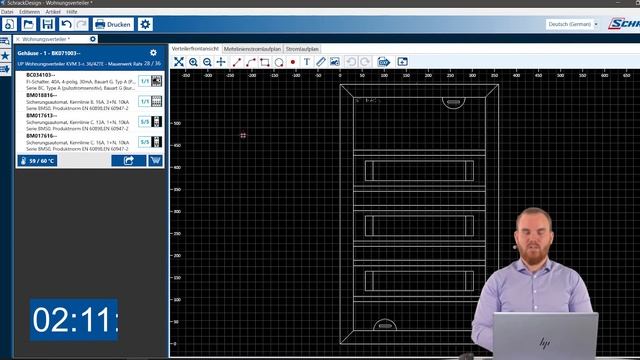The width and height of the screenshot is (640, 360).
Task: Select the circle drawing tool
Action: click(x=279, y=62)
